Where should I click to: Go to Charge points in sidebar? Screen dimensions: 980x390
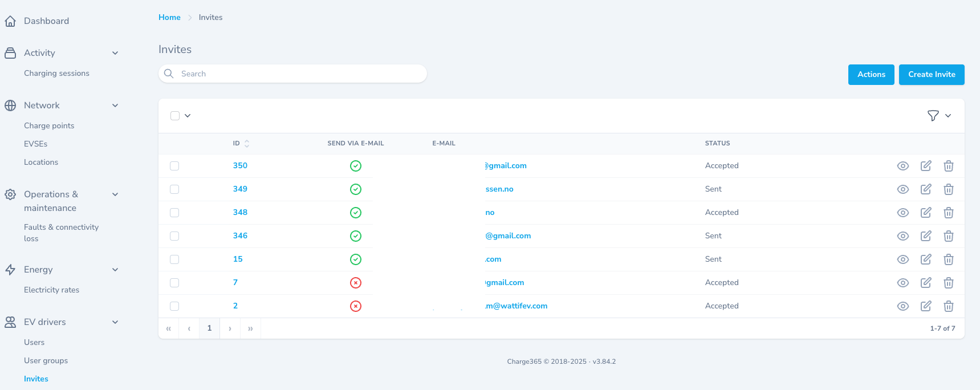point(49,126)
